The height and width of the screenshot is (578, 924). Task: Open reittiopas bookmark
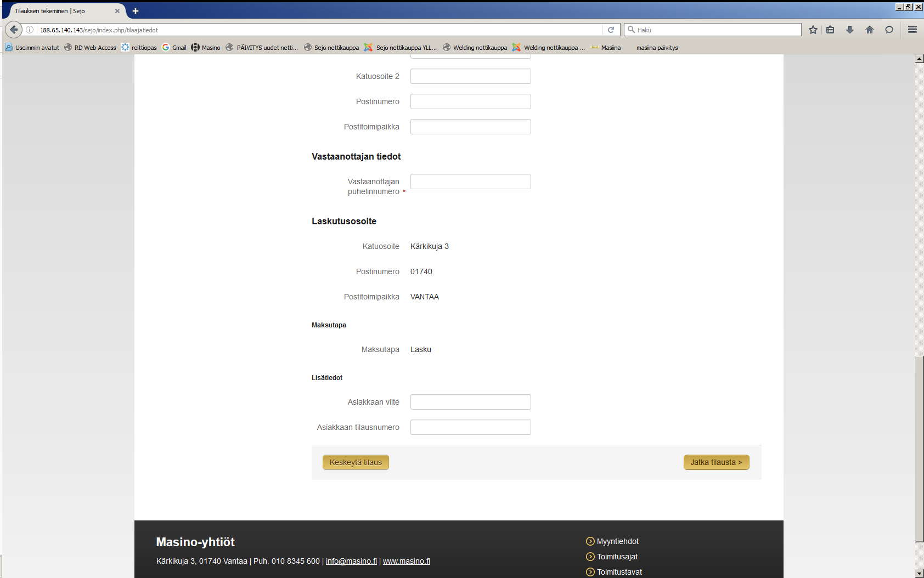point(139,48)
